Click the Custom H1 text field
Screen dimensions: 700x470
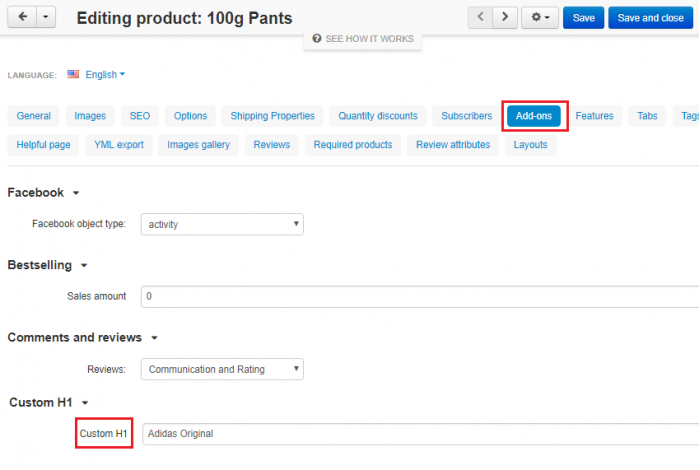[x=421, y=434]
